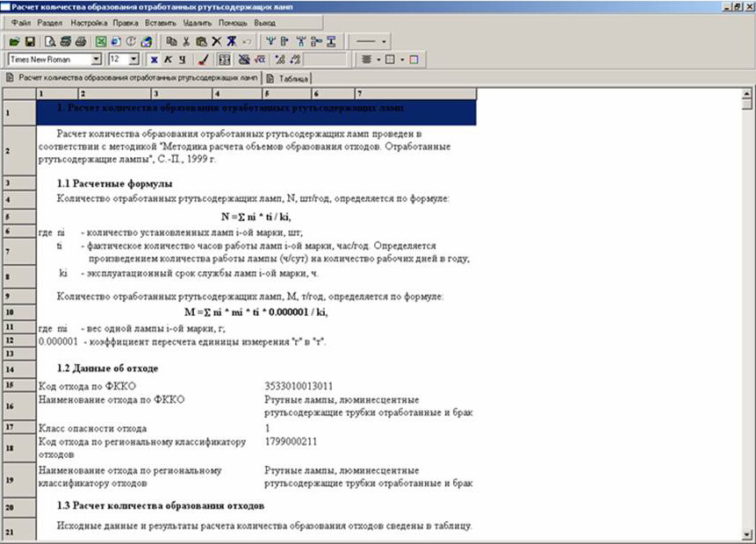Click the square root formula icon
756x544 pixels.
[260, 60]
